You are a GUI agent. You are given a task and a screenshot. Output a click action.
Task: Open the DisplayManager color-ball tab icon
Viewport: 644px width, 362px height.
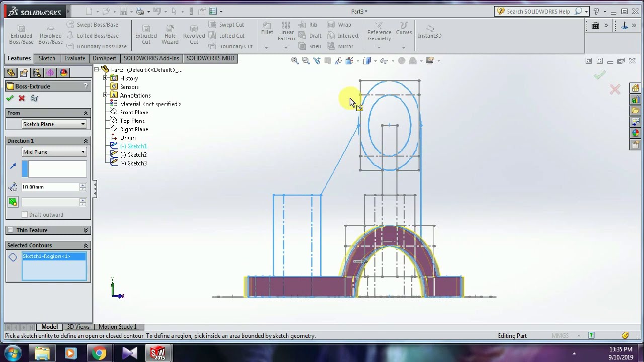63,73
